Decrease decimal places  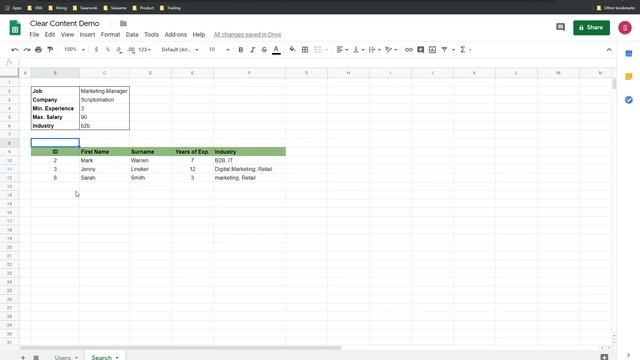(119, 50)
